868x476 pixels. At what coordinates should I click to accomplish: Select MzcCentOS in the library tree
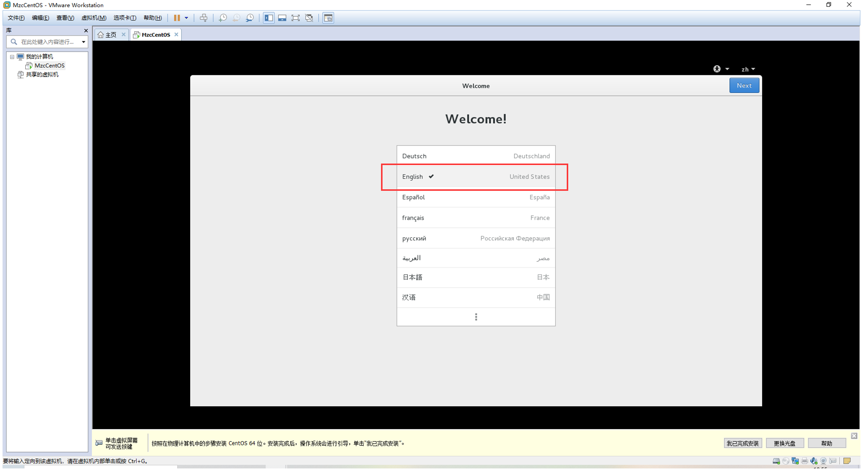[49, 66]
